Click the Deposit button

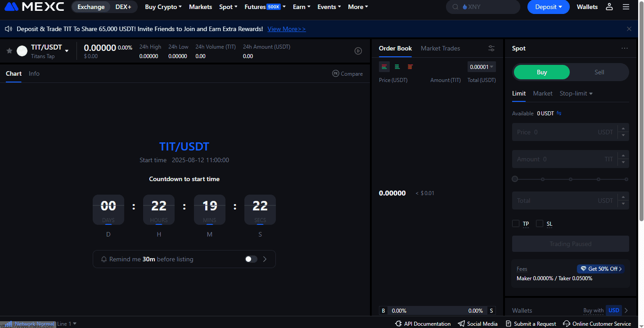coord(548,7)
